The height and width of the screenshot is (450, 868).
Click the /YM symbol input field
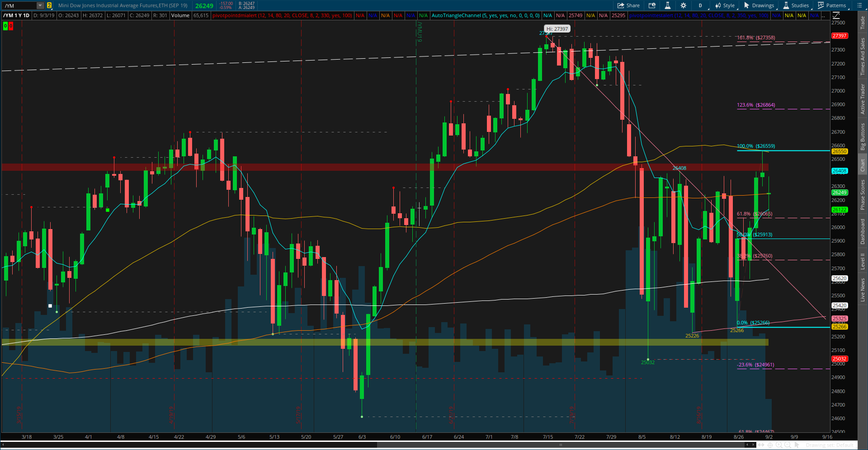pos(19,5)
